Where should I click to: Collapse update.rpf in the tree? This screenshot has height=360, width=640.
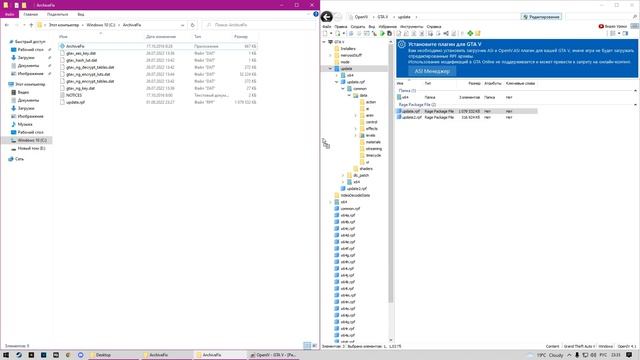click(x=337, y=82)
